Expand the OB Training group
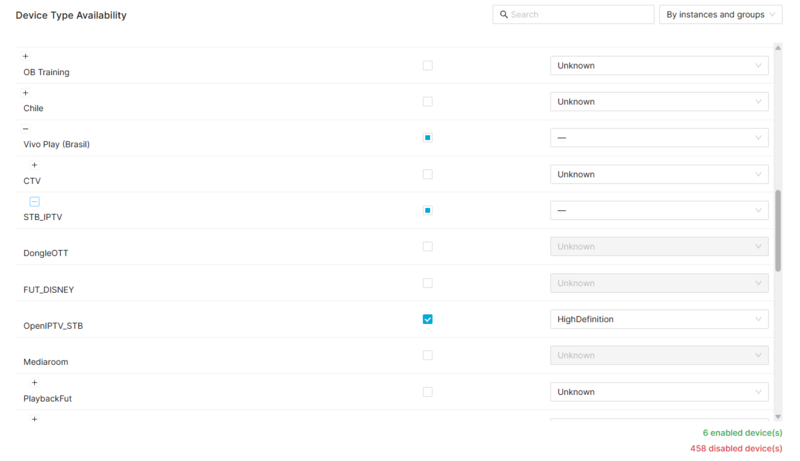 26,56
